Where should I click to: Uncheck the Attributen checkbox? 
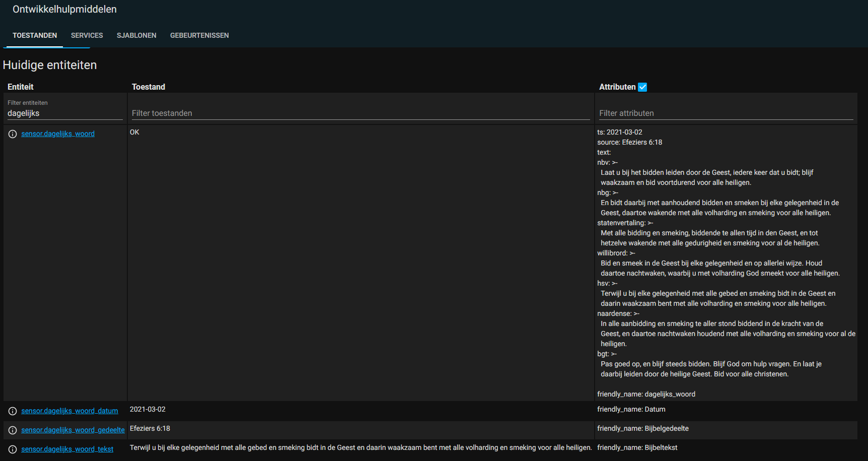[x=642, y=87]
